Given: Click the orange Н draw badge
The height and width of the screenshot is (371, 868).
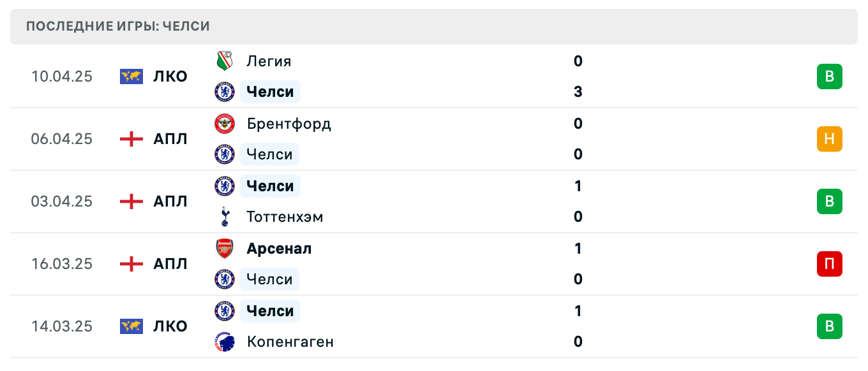Looking at the screenshot, I should tap(829, 139).
